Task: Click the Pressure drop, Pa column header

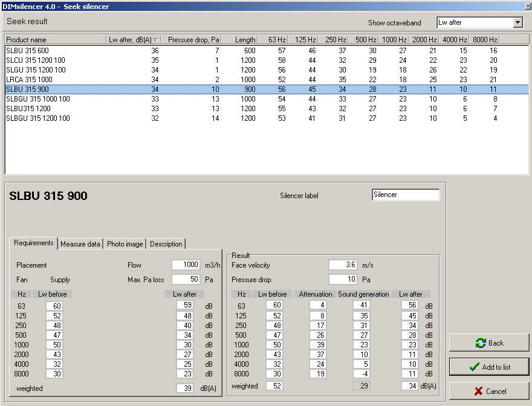Action: click(192, 40)
